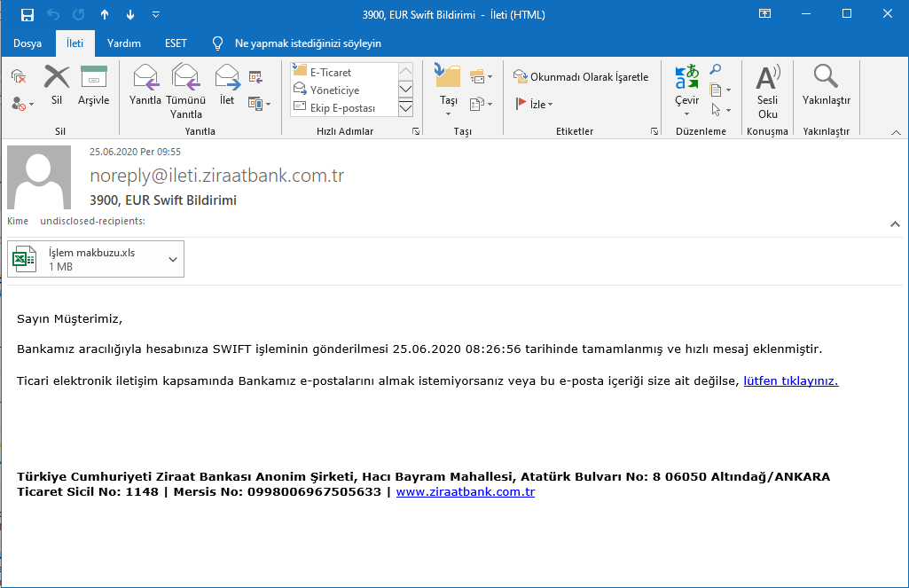Open Hızlı Adımlar dialog launcher
This screenshot has height=588, width=909.
pos(416,131)
